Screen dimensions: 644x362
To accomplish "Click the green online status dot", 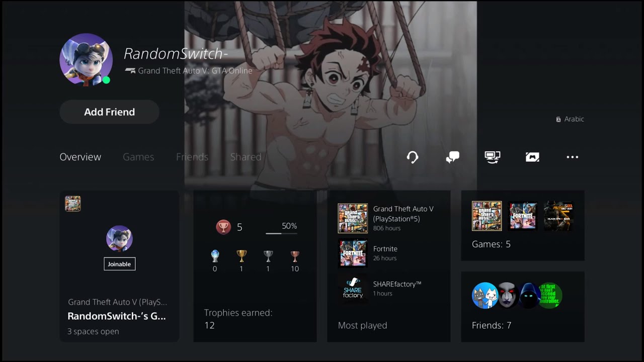I will point(106,80).
